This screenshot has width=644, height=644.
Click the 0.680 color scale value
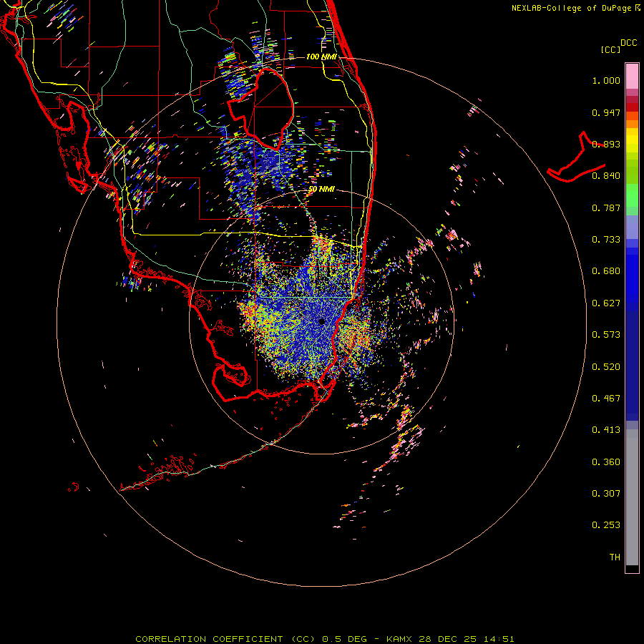(x=606, y=271)
